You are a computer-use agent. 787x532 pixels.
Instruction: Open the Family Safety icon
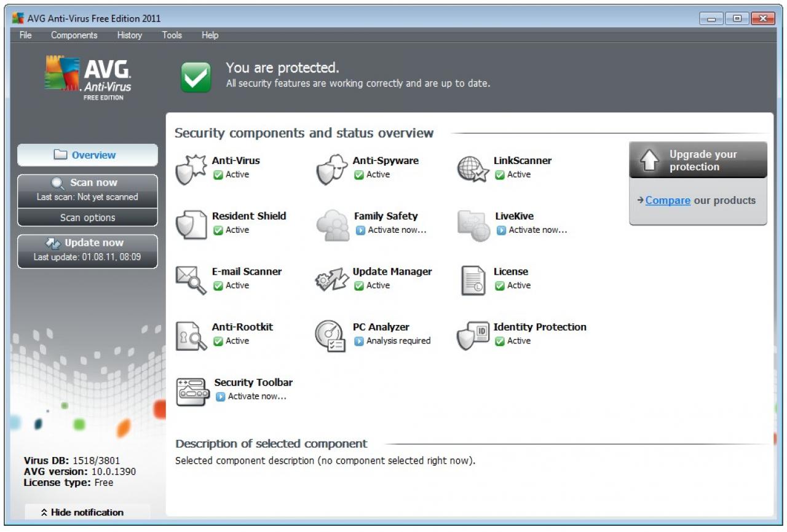(x=333, y=225)
